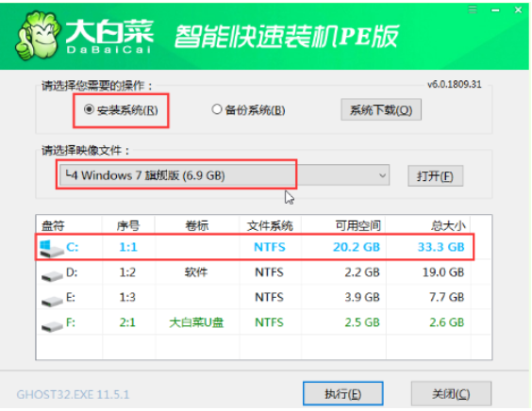Open the Windows 7 旗舰版 image combo box
532x411 pixels.
[224, 175]
